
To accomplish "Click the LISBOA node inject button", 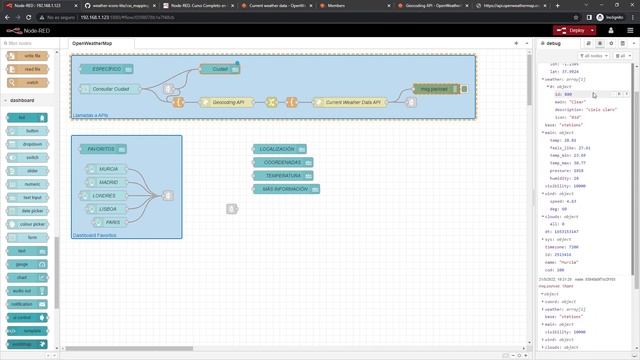I will (x=92, y=209).
